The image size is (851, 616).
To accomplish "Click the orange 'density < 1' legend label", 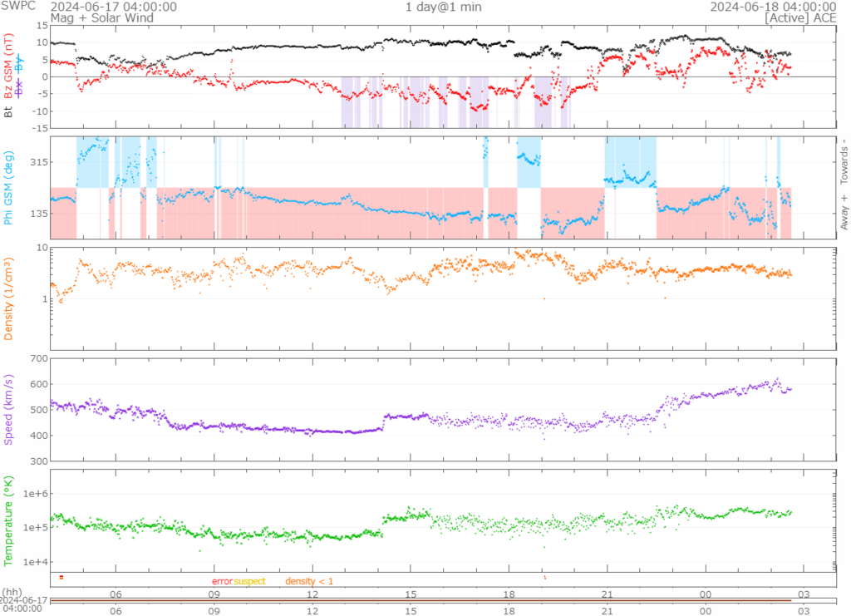I will click(309, 581).
